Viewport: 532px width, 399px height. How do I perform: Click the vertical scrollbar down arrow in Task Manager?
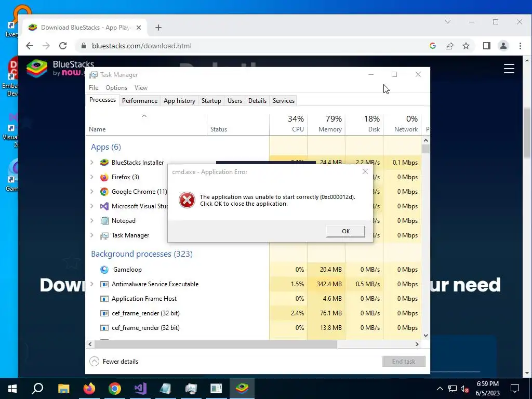click(x=426, y=336)
